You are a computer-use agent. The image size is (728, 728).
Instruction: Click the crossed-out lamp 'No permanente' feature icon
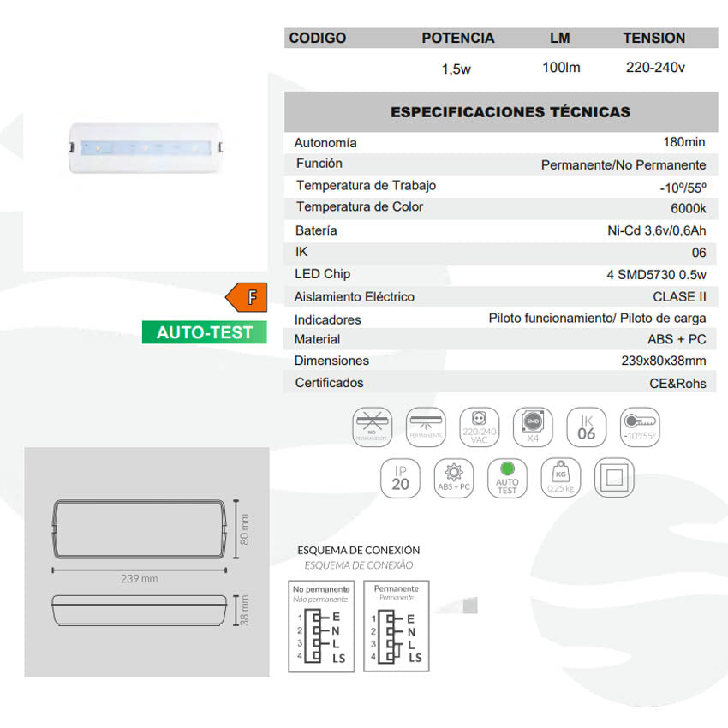[x=373, y=427]
